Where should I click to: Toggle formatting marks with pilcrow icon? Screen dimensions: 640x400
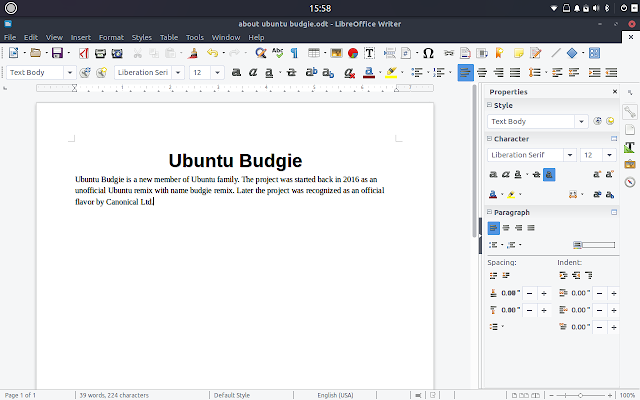pos(294,53)
